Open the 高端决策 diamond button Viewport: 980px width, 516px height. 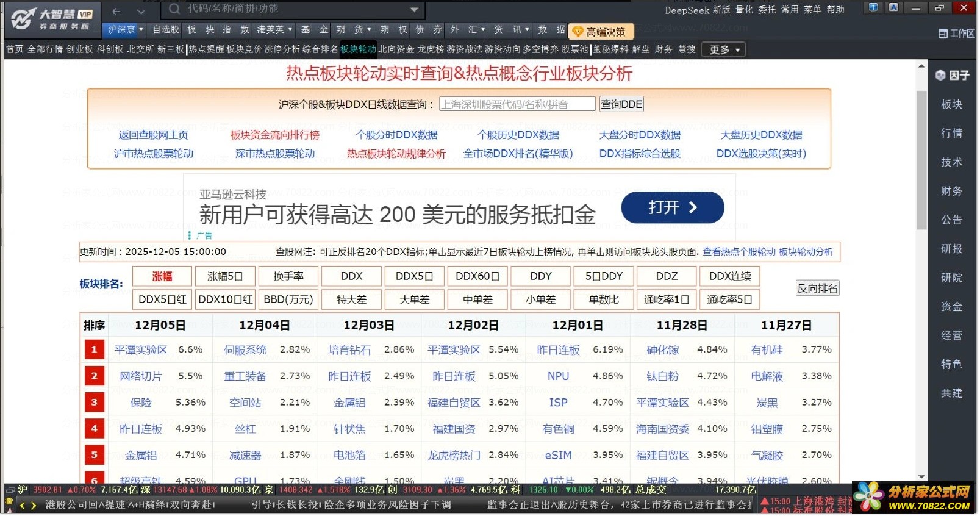(x=601, y=32)
